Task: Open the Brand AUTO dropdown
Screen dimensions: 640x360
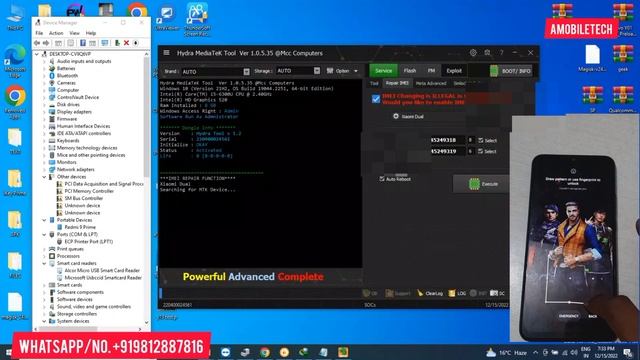Action: [247, 71]
